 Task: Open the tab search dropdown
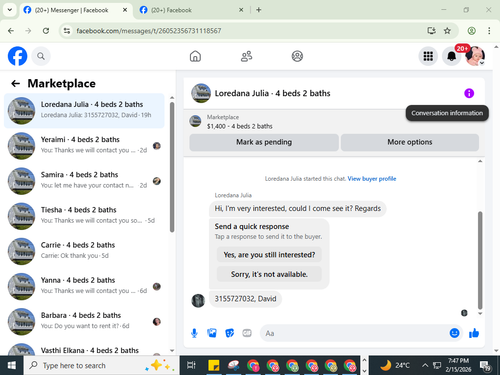coord(10,10)
